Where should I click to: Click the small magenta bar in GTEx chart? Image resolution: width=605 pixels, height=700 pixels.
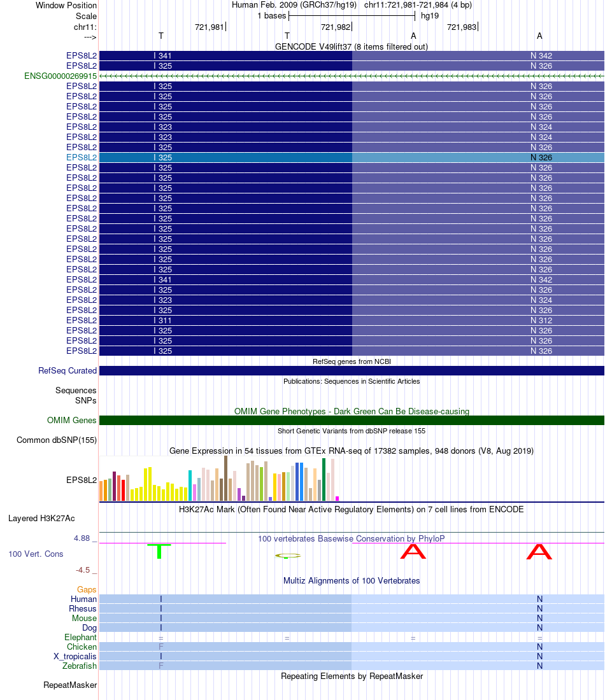(x=338, y=498)
